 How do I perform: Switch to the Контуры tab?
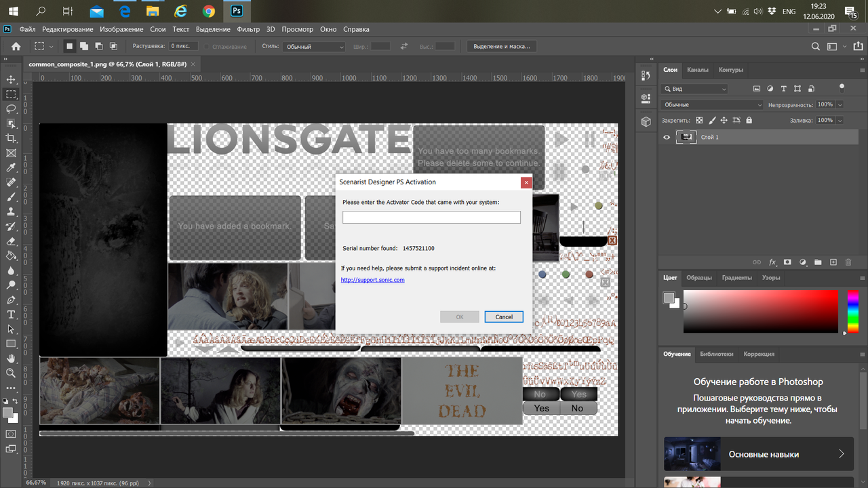coord(731,70)
